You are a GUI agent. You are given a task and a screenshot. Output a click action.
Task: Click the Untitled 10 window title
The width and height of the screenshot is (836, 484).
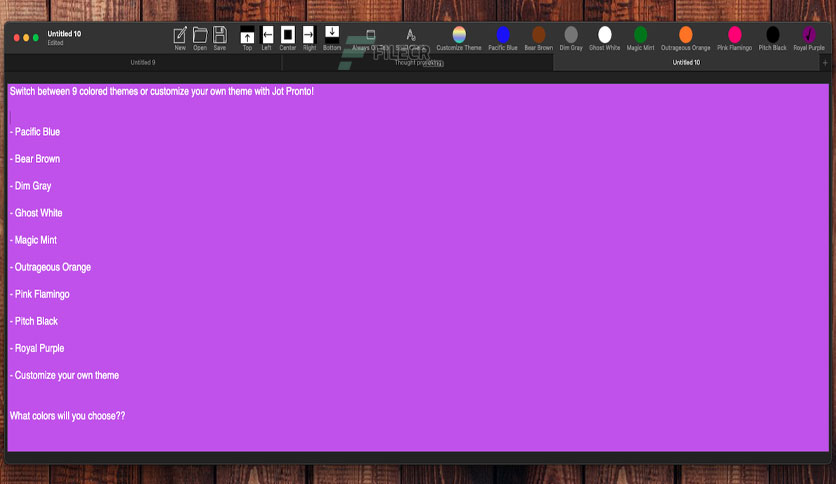(64, 34)
